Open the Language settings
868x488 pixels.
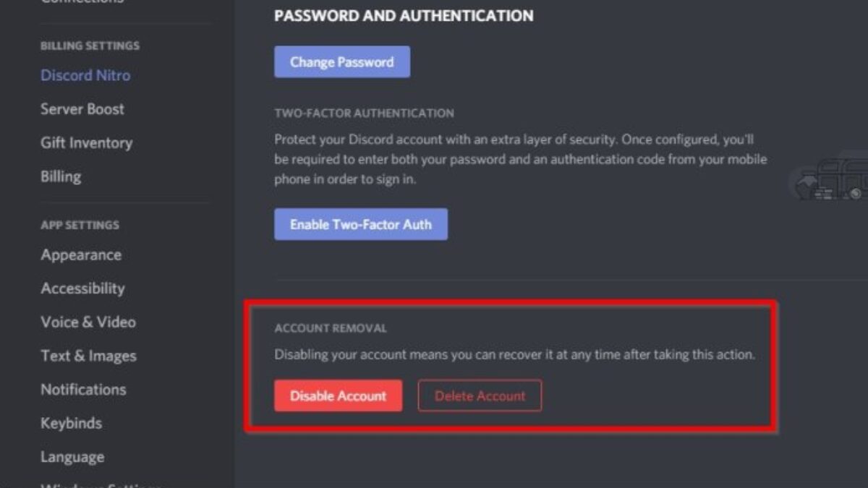pyautogui.click(x=72, y=457)
